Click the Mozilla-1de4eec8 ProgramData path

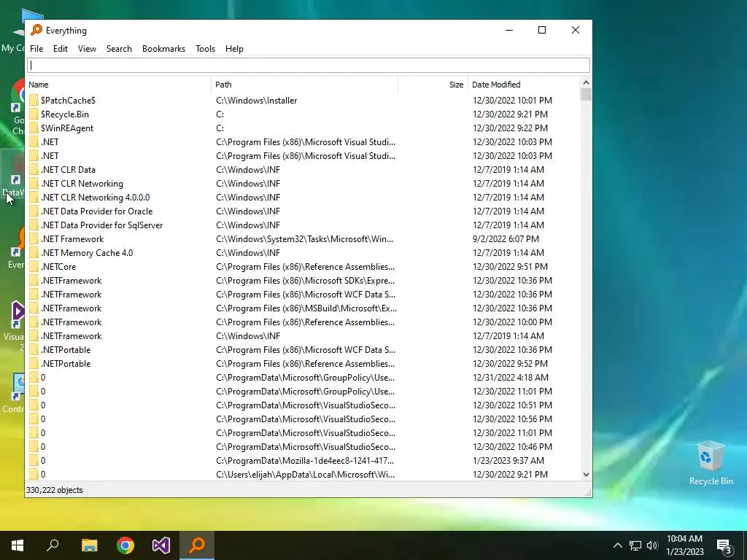305,461
